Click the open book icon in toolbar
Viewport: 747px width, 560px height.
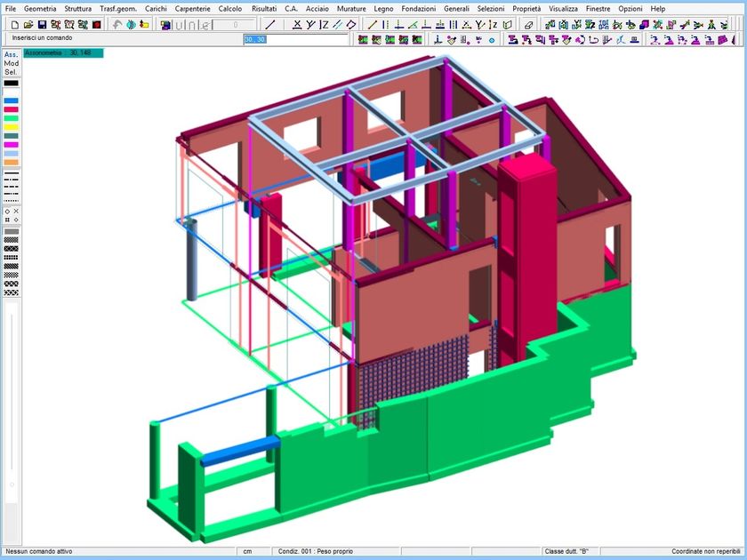(508, 25)
